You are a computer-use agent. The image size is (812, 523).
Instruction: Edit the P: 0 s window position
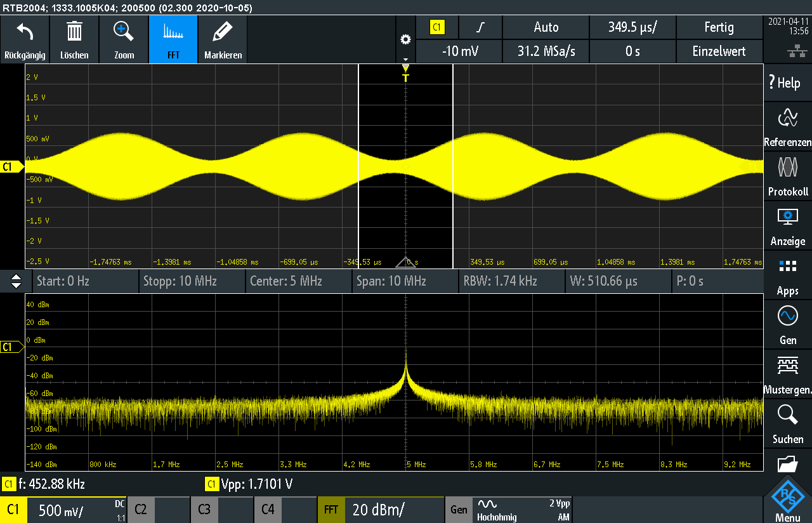tap(717, 281)
